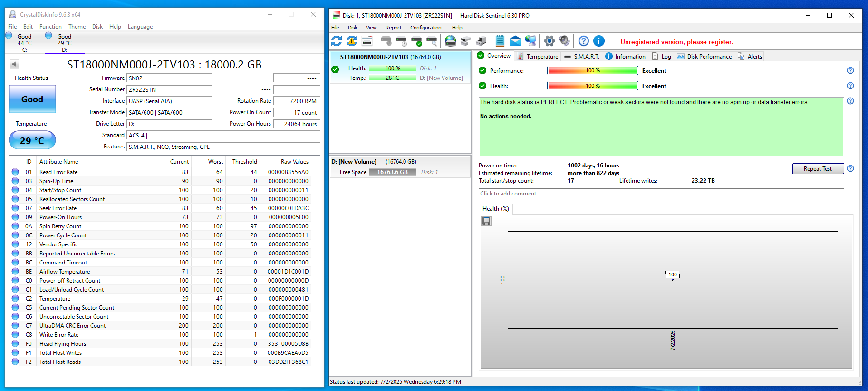
Task: Click the Unregistered version, please register link
Action: [x=677, y=42]
